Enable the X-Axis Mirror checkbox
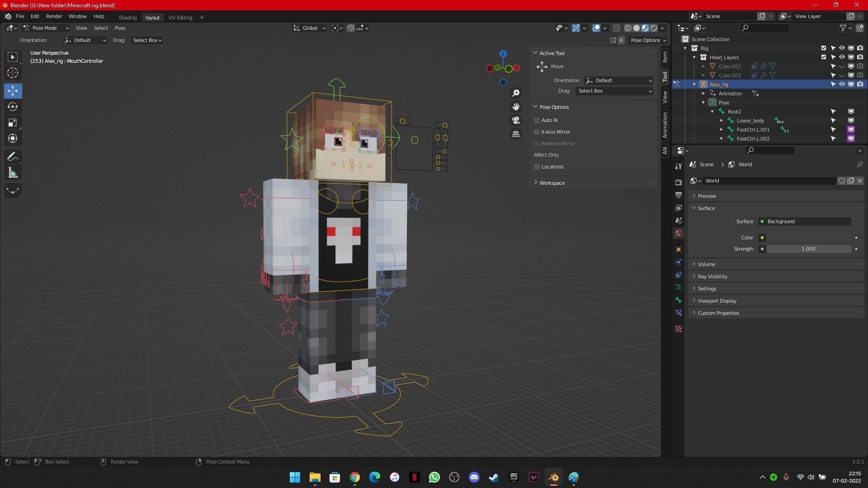 click(x=537, y=132)
